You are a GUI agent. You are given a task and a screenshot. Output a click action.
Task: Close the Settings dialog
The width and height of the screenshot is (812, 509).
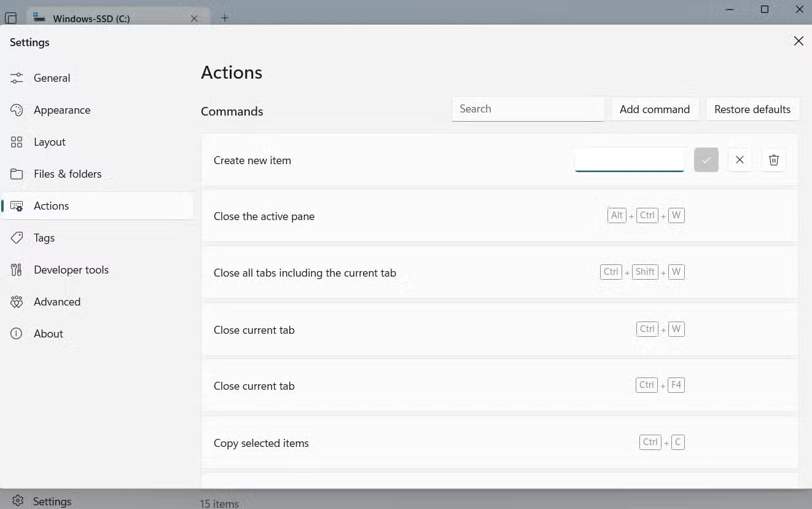(798, 41)
